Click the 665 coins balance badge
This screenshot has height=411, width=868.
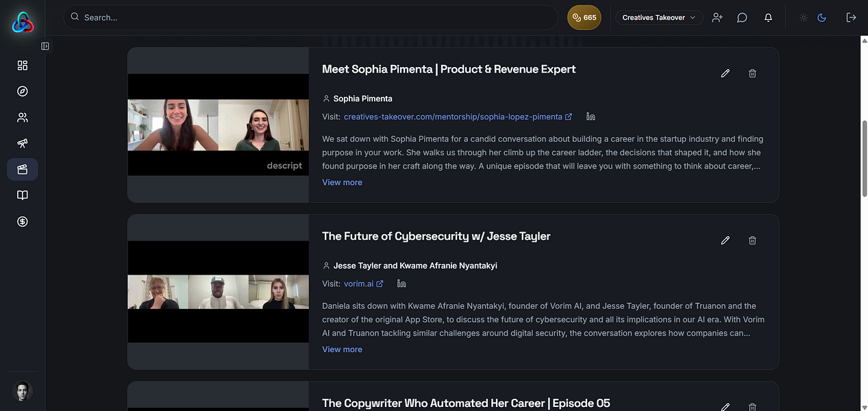click(x=584, y=17)
